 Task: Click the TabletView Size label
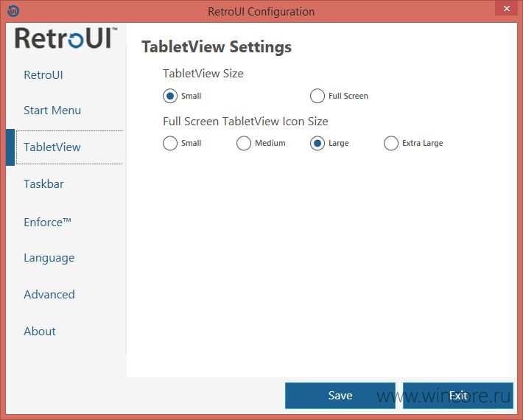coord(203,74)
